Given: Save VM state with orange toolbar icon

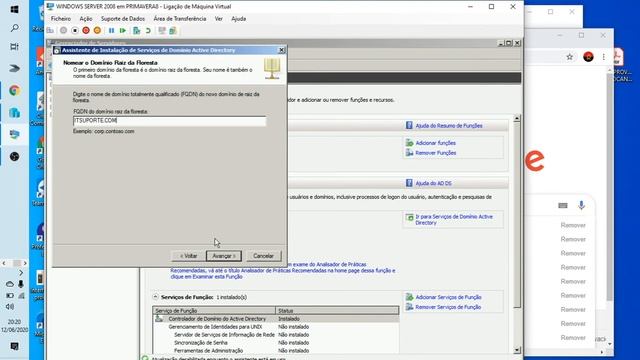Looking at the screenshot, I should coord(97,31).
